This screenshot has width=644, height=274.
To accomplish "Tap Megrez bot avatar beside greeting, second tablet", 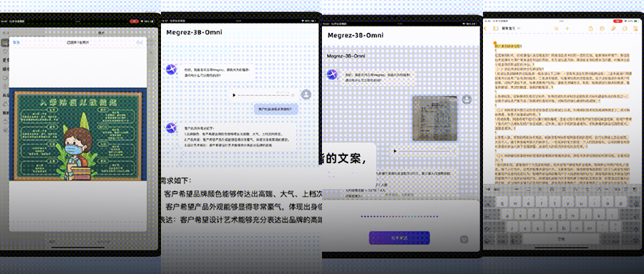I will [171, 69].
